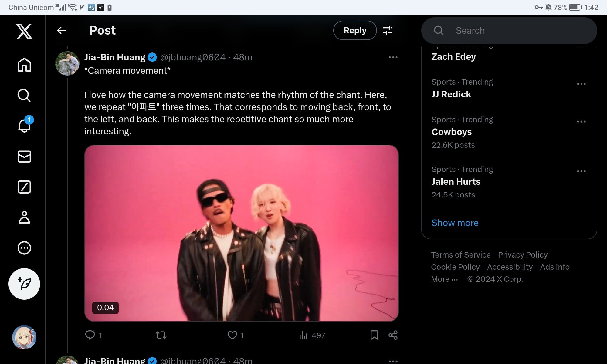The width and height of the screenshot is (607, 364).
Task: Go to the Home feed
Action: [x=24, y=65]
